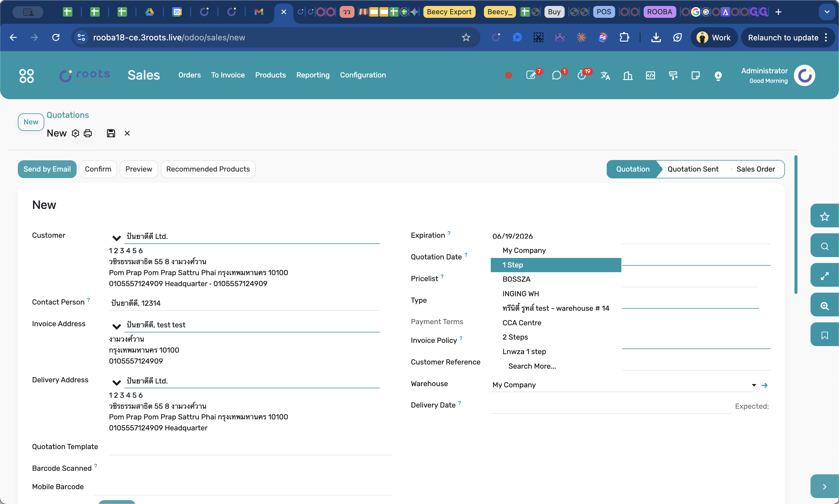The height and width of the screenshot is (504, 839).
Task: Open the edit notifications icon with badge 7
Action: tap(532, 75)
